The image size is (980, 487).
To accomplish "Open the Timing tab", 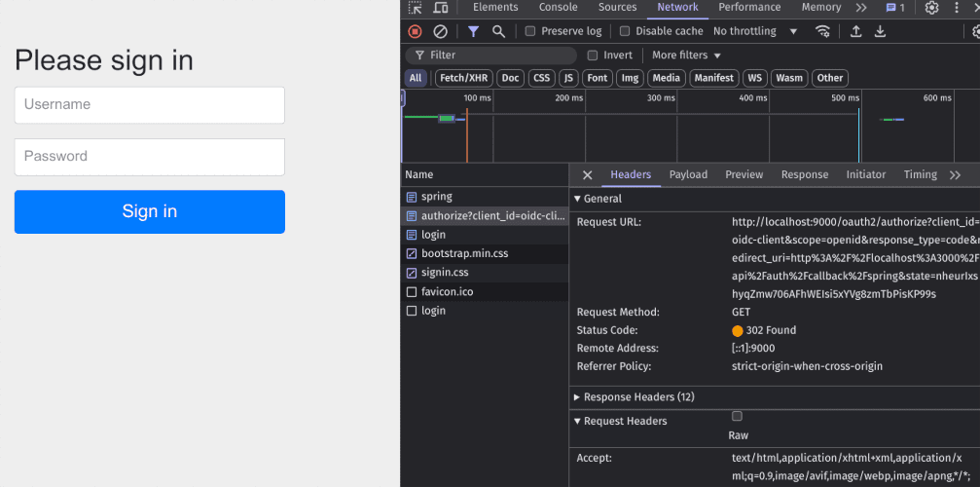I will click(x=920, y=175).
